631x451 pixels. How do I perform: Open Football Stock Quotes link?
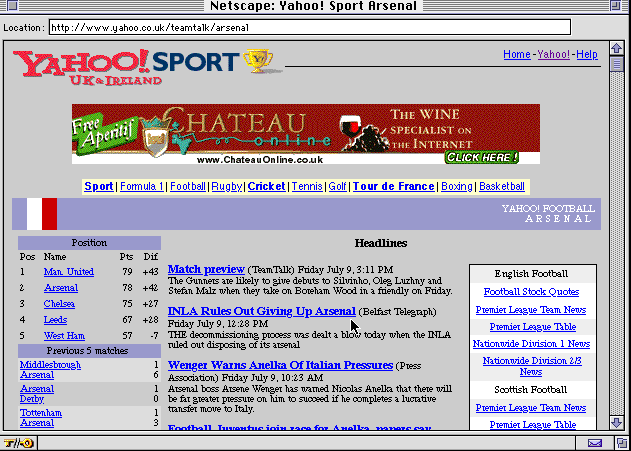[x=531, y=292]
